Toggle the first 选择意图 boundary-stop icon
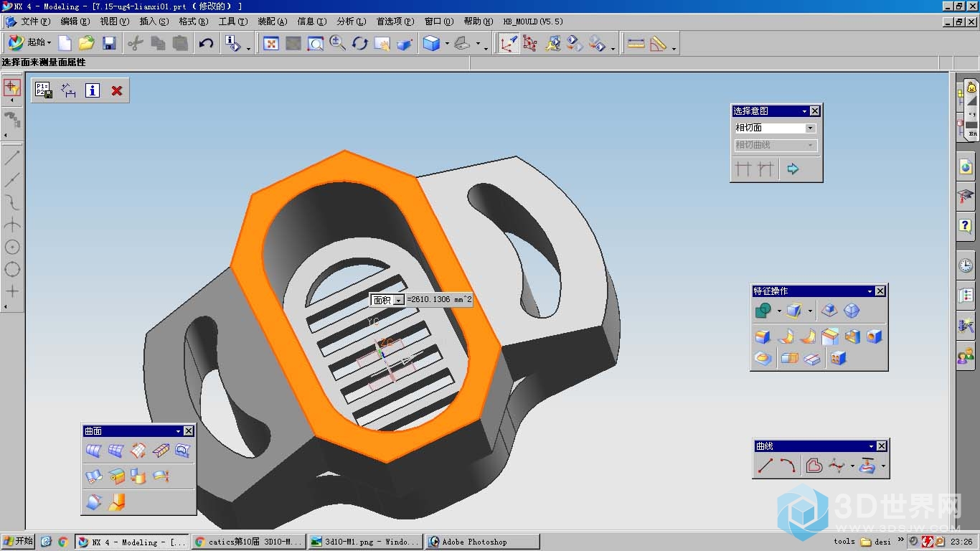 click(743, 169)
